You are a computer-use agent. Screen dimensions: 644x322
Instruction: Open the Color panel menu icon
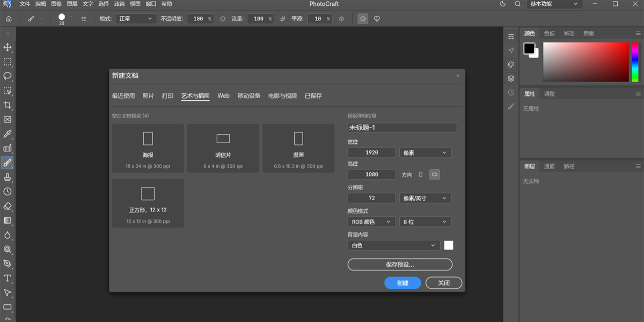[x=638, y=33]
